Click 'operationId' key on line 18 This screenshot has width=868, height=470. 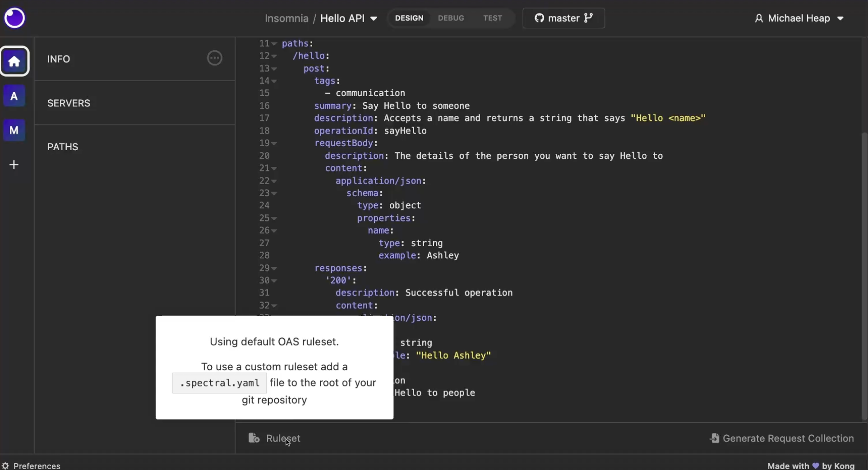344,131
